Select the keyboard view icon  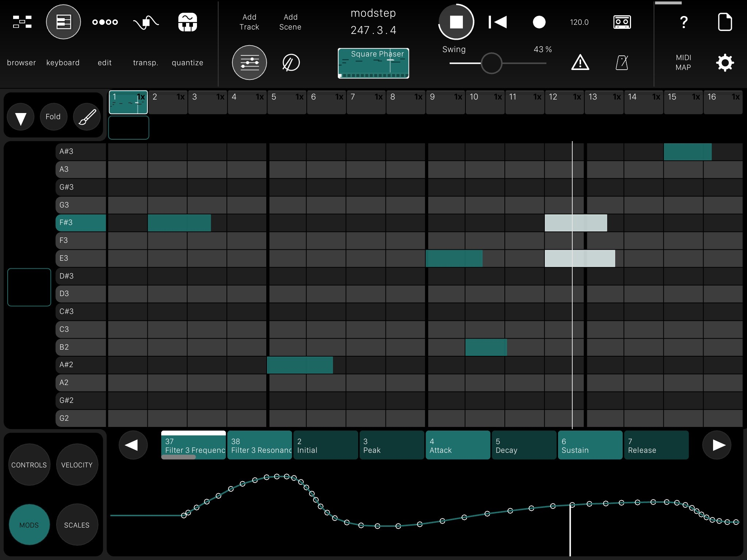pos(63,22)
